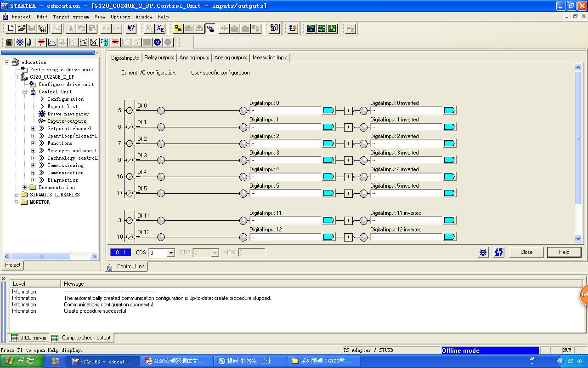588x368 pixels.
Task: Show the Compile/check output tab
Action: [x=81, y=338]
